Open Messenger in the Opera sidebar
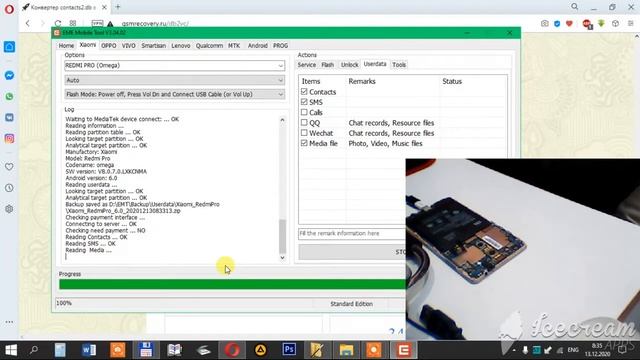The image size is (640, 360). pyautogui.click(x=9, y=76)
